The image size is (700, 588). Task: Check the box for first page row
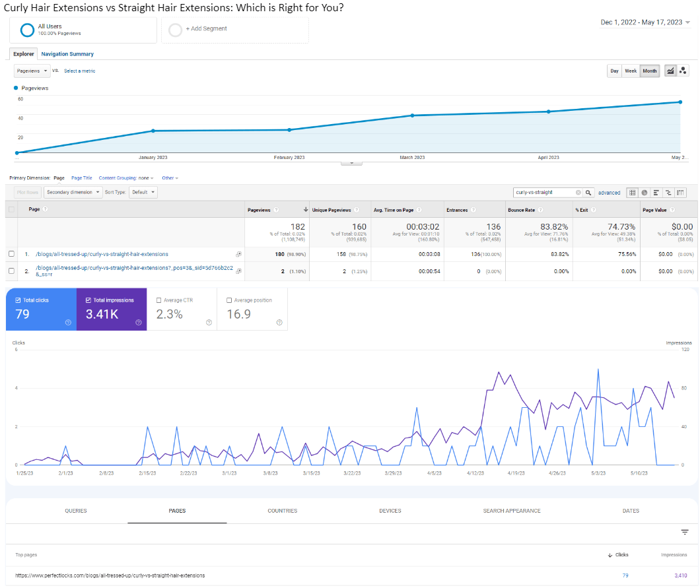pyautogui.click(x=11, y=254)
